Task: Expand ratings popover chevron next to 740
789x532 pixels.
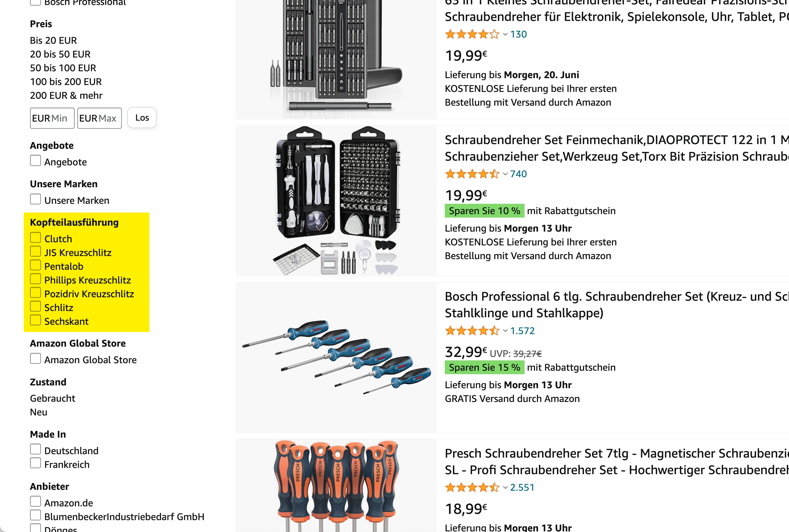Action: point(505,174)
